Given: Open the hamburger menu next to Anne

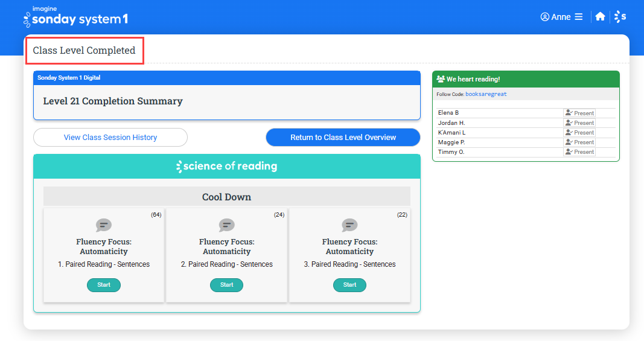Looking at the screenshot, I should click(x=579, y=17).
